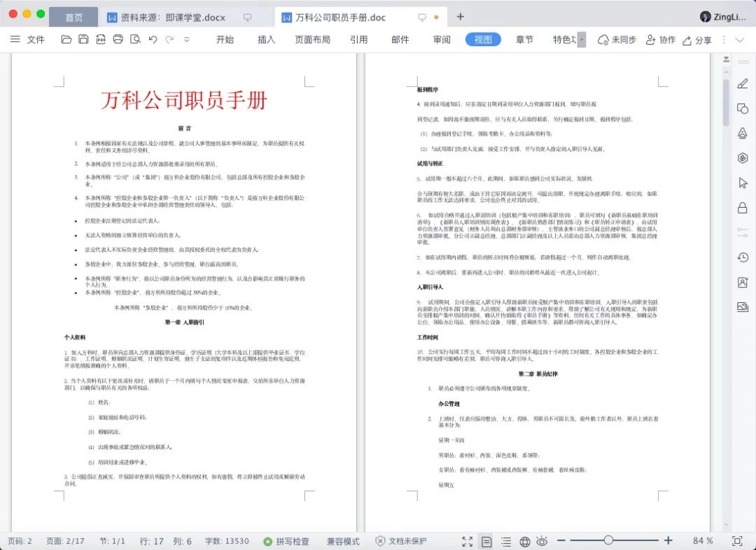Undo the last action
Screen dimensions: 756x550
click(153, 39)
